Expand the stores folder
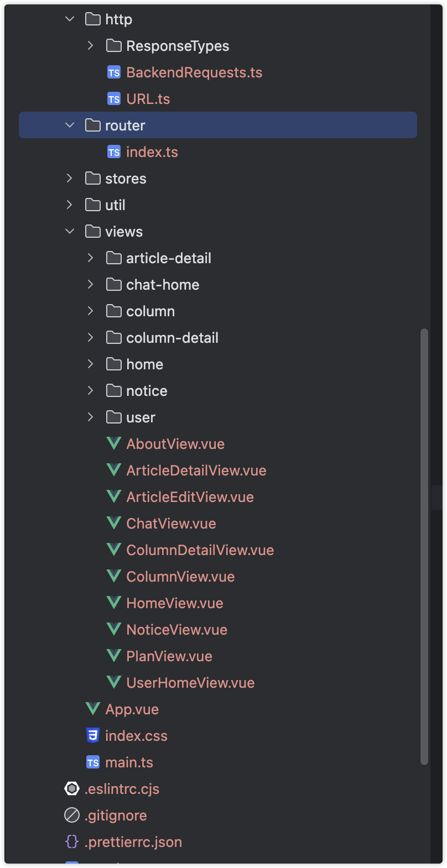The height and width of the screenshot is (868, 447). [70, 179]
